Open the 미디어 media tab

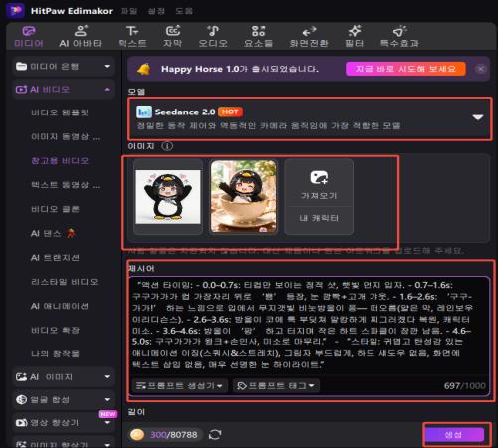29,36
